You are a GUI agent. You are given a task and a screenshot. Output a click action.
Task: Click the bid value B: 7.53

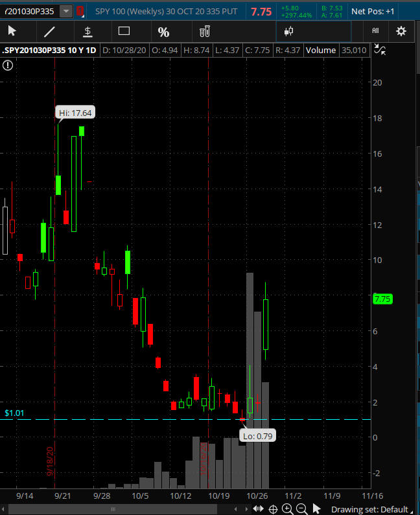[x=332, y=8]
